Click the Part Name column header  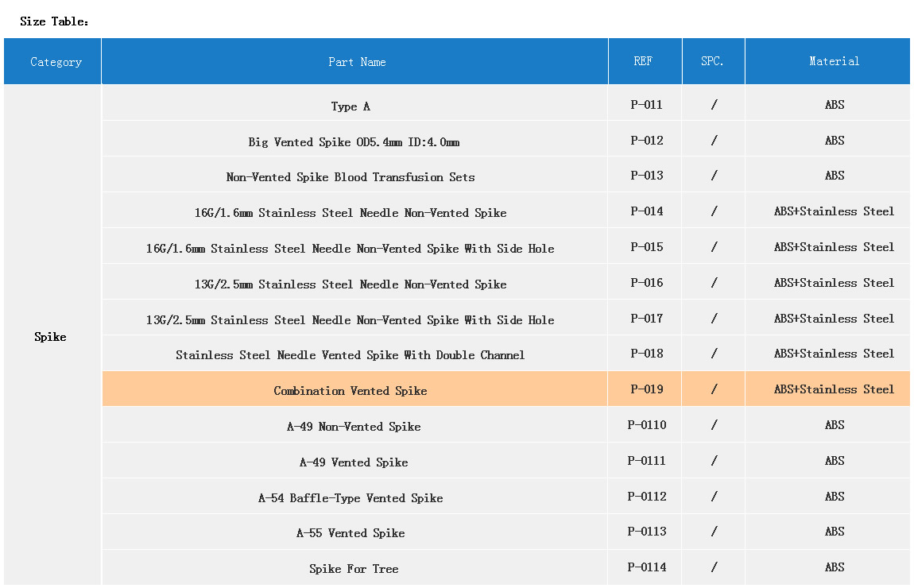(357, 62)
